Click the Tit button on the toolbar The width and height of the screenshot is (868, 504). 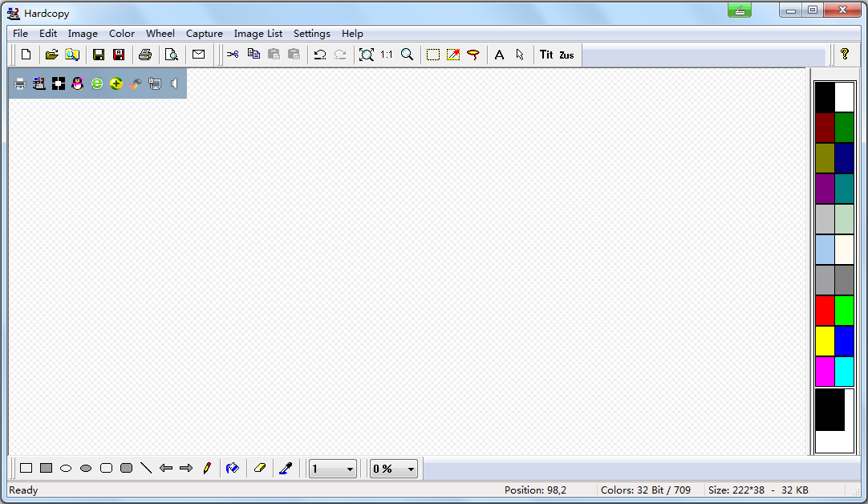[x=546, y=54]
